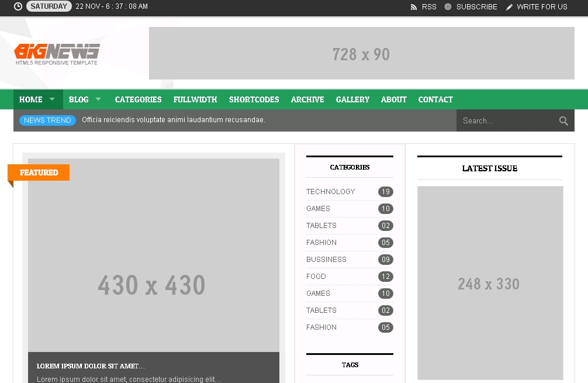Select the Food category link
588x383 pixels.
click(316, 277)
